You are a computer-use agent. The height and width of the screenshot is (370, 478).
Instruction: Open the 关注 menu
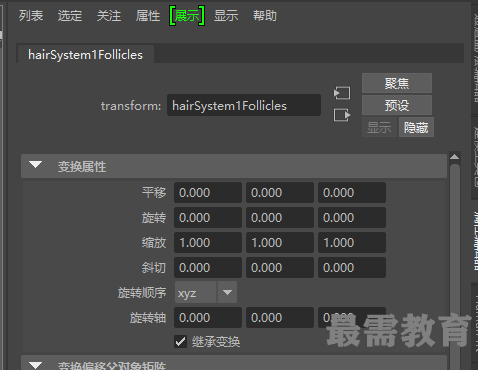[x=109, y=16]
